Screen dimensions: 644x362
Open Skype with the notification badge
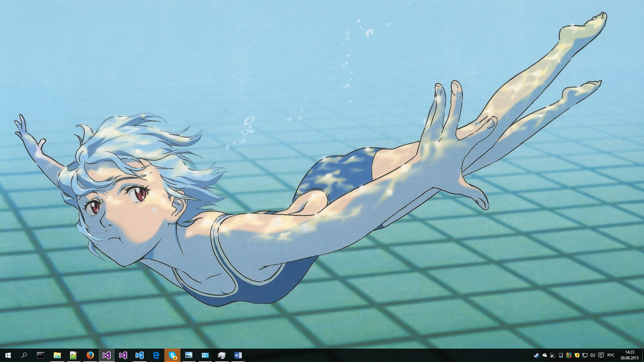172,355
